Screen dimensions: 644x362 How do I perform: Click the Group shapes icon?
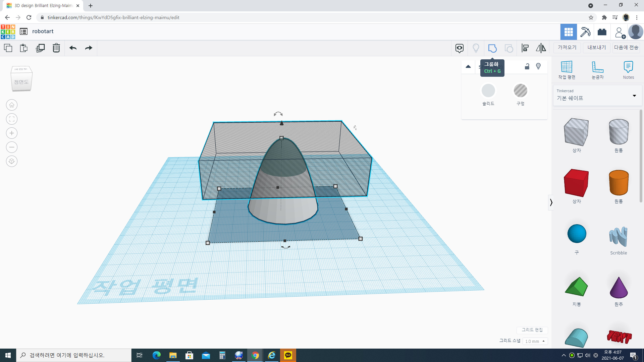[x=492, y=48]
